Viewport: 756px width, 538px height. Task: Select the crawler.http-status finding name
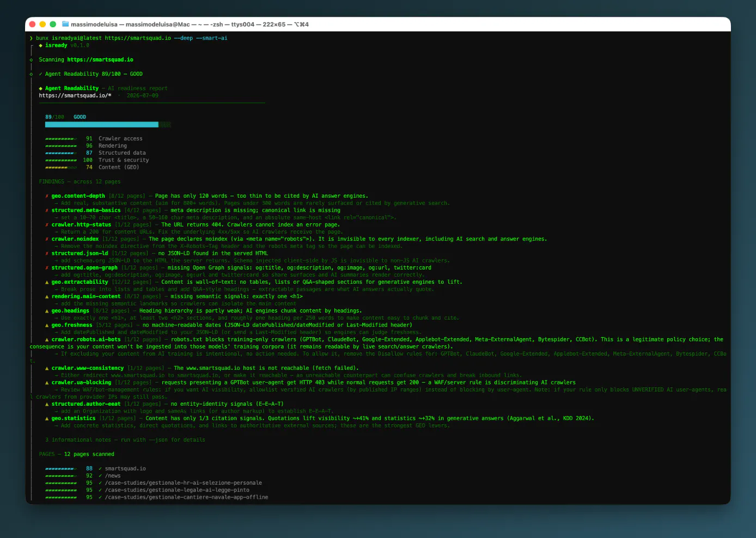pos(81,224)
